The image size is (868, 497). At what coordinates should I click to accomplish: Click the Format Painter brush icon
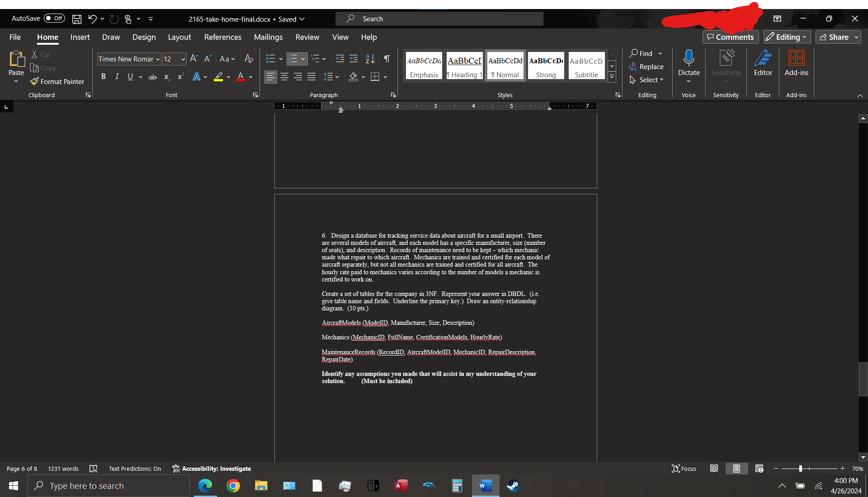(34, 81)
